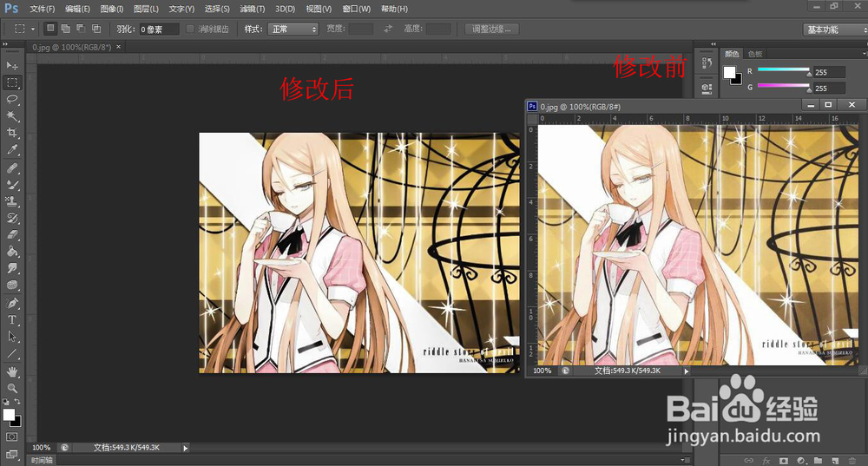Open main window status bar arrow menu
Image resolution: width=868 pixels, height=466 pixels.
186,448
